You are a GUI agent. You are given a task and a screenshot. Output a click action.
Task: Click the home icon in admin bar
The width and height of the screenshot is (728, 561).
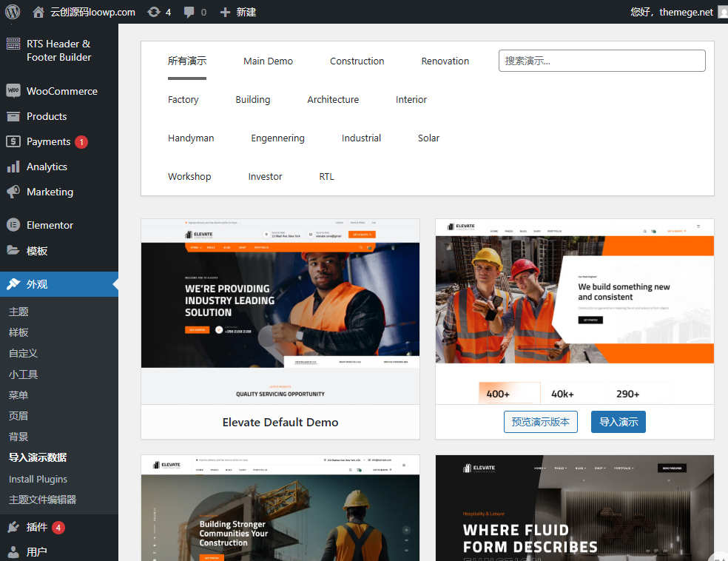coord(38,12)
